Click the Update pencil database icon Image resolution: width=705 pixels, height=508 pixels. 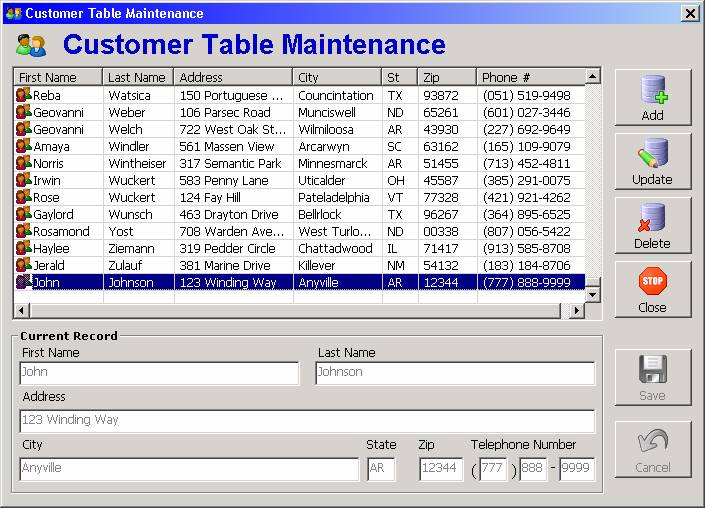652,154
